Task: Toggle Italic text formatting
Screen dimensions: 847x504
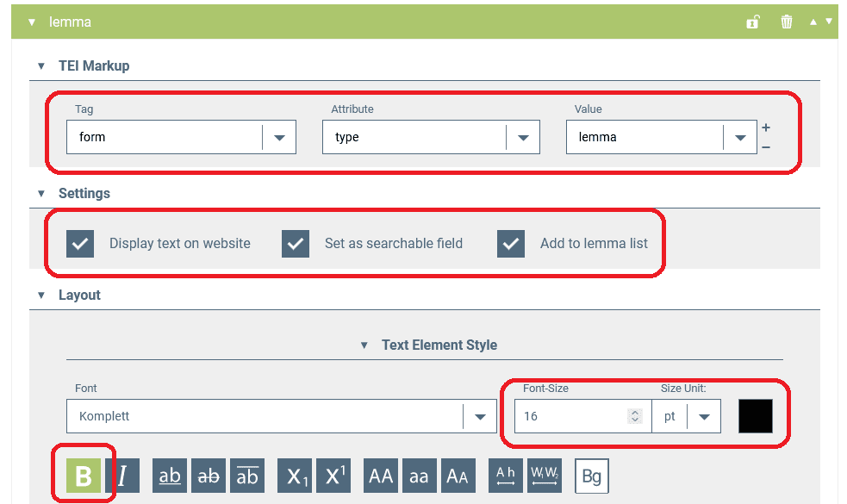Action: [x=122, y=476]
